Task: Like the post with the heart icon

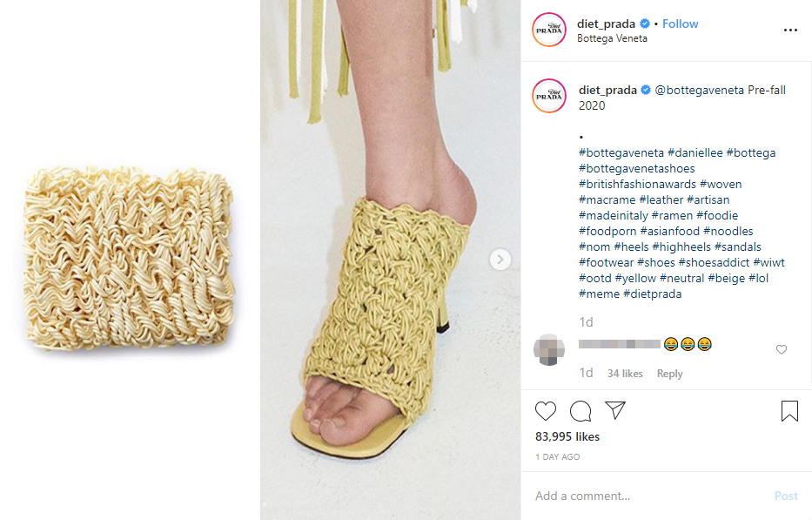Action: [546, 411]
